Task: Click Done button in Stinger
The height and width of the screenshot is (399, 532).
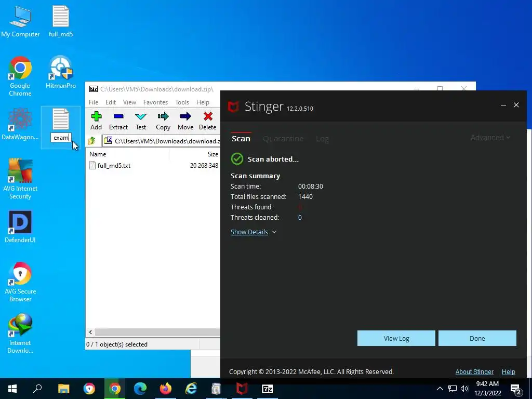Action: [477, 338]
